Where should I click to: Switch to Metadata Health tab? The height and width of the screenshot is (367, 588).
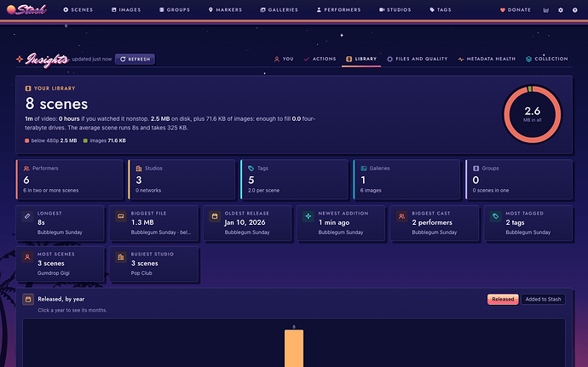[487, 59]
